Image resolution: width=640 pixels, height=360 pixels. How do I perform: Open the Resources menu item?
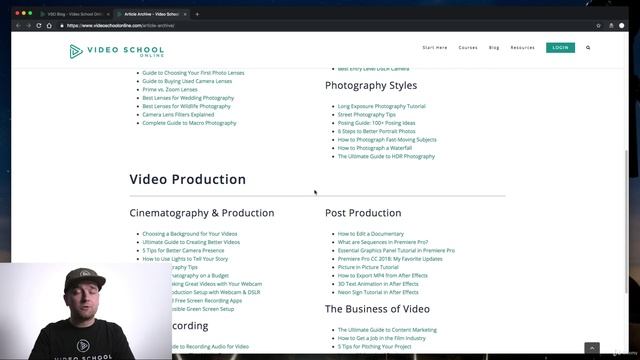click(522, 48)
